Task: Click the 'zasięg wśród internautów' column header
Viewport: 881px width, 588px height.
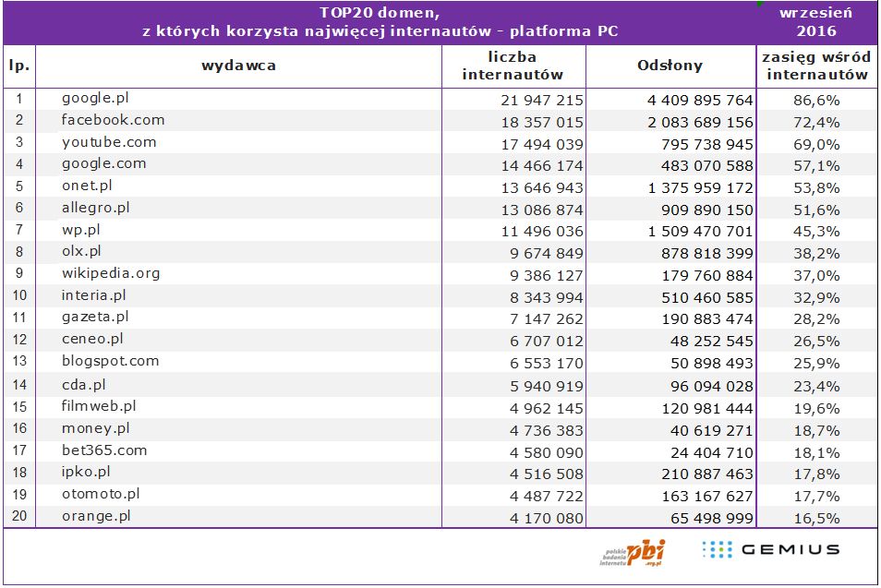Action: click(817, 66)
